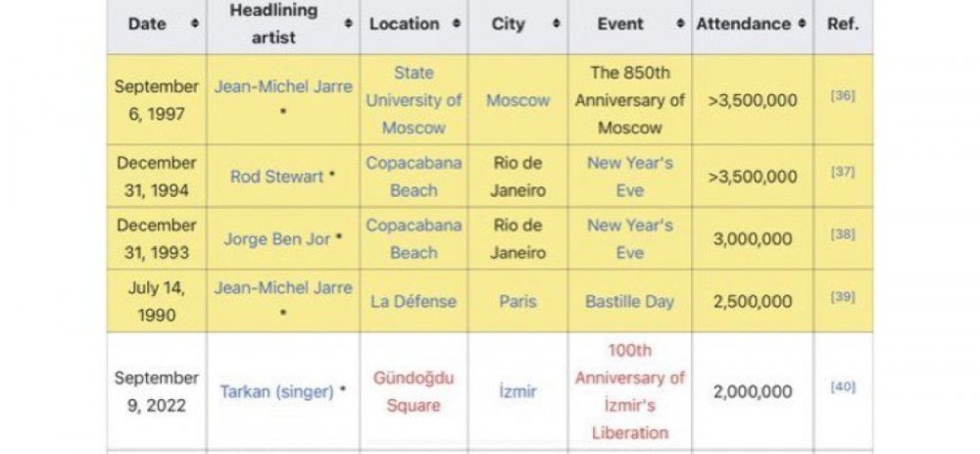
Task: Open the Tarkan (singer) link
Action: pyautogui.click(x=276, y=391)
